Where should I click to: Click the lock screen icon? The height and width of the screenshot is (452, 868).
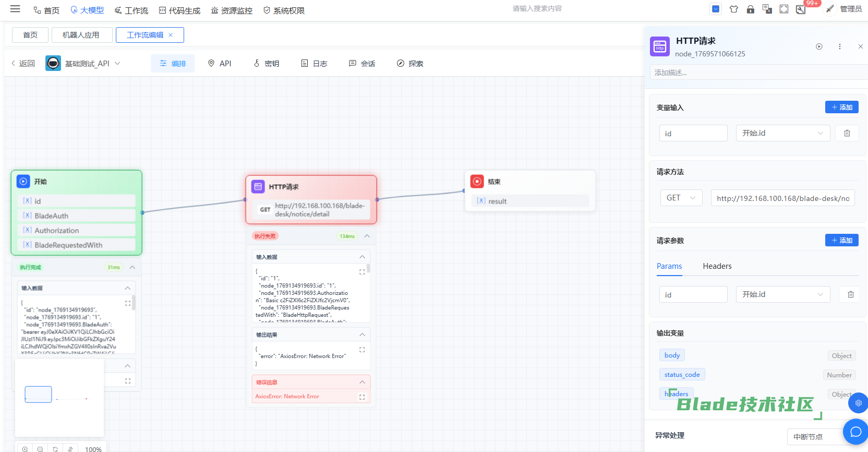pyautogui.click(x=751, y=9)
